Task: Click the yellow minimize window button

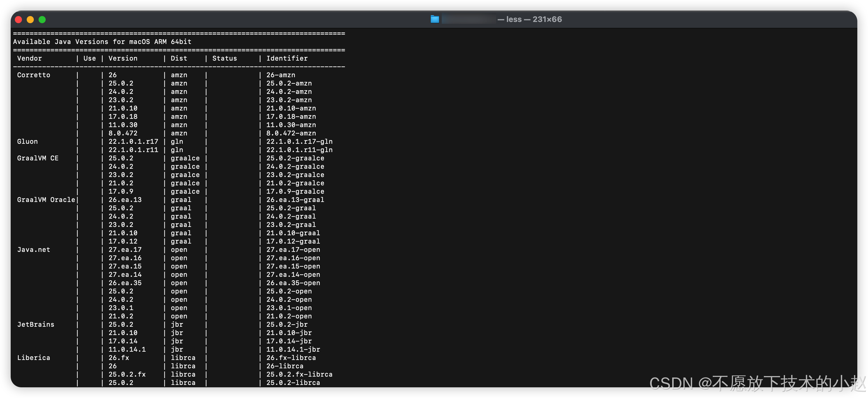Action: click(30, 20)
